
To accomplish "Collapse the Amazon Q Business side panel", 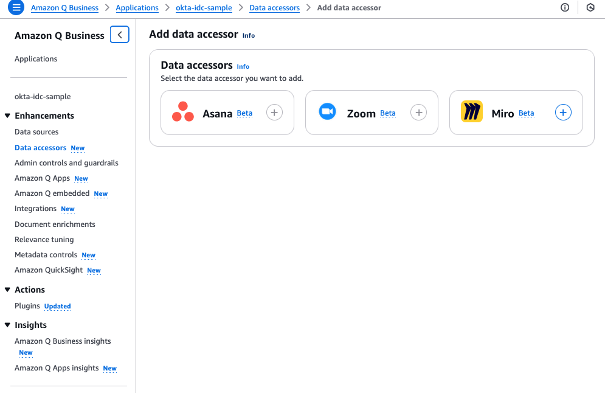I will tap(119, 35).
